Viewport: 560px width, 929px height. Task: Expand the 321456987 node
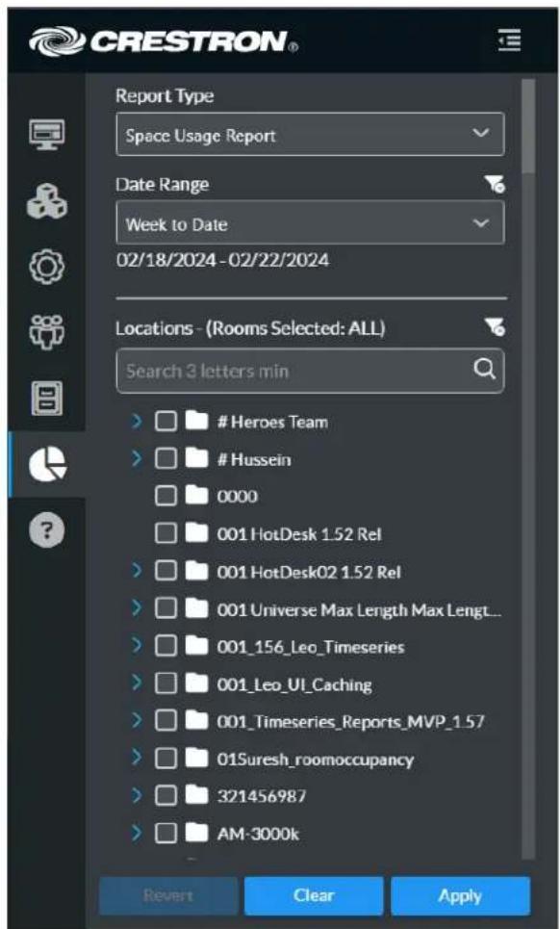[x=138, y=796]
